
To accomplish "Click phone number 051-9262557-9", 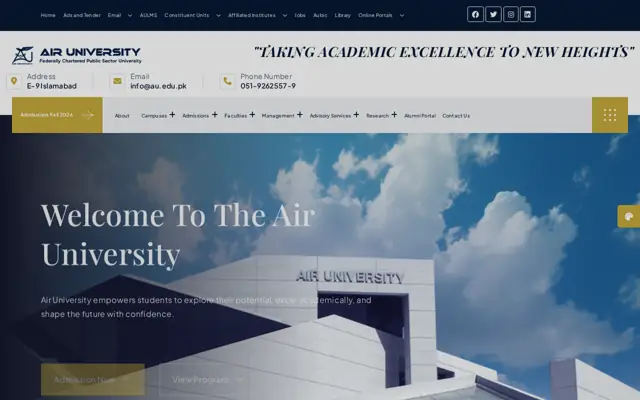I will click(x=268, y=86).
